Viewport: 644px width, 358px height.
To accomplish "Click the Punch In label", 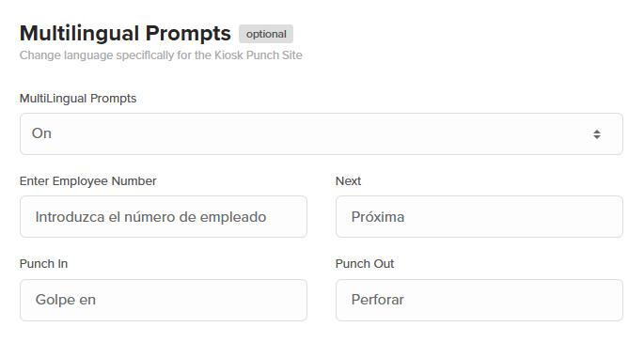I will [43, 264].
